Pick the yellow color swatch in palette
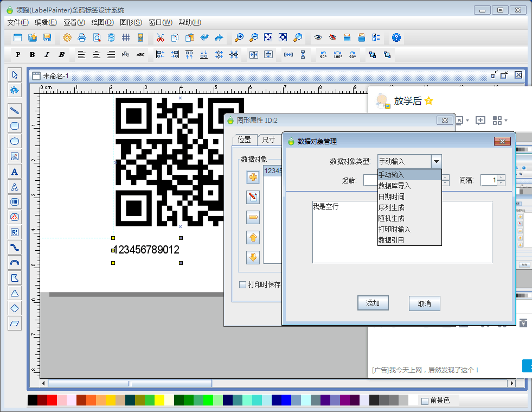The image size is (532, 412). pos(159,400)
